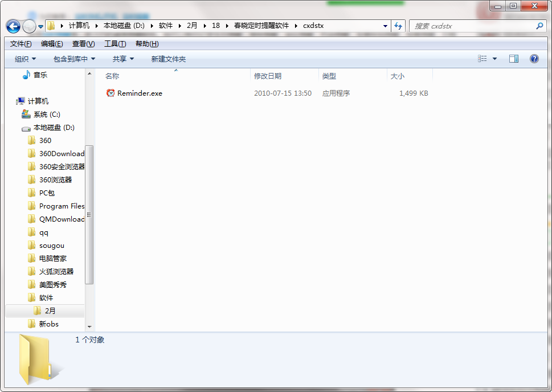Select 本地磁盘 (D:) in the tree
This screenshot has height=392, width=552.
coord(54,128)
